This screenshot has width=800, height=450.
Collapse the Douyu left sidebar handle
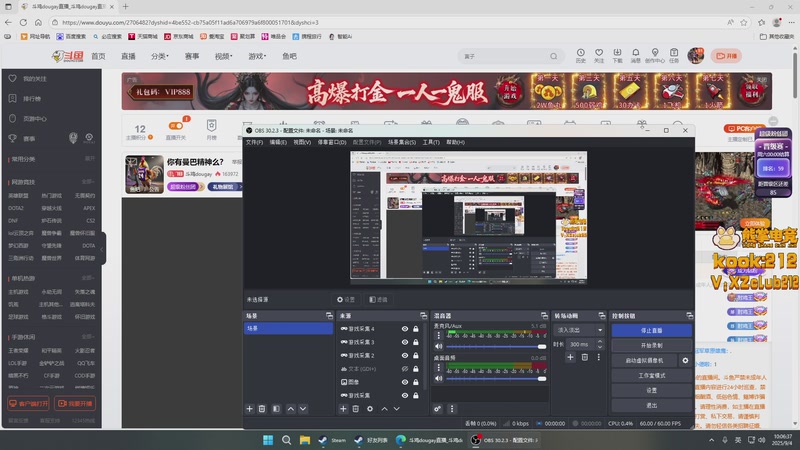pos(102,249)
